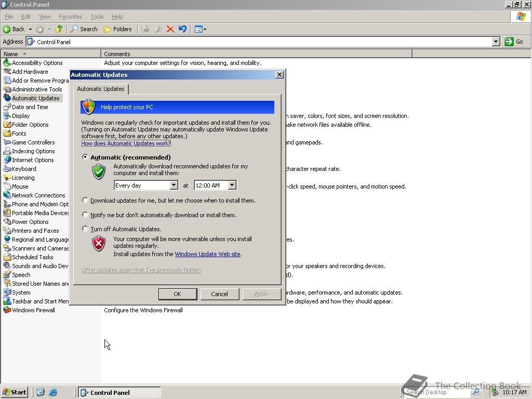The height and width of the screenshot is (399, 532).
Task: Open the Every day schedule dropdown
Action: tap(174, 185)
